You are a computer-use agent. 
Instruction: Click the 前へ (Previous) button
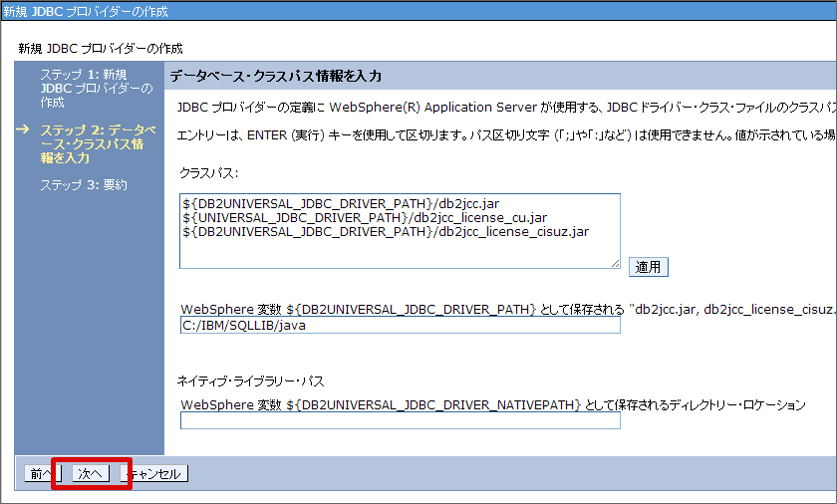(43, 473)
